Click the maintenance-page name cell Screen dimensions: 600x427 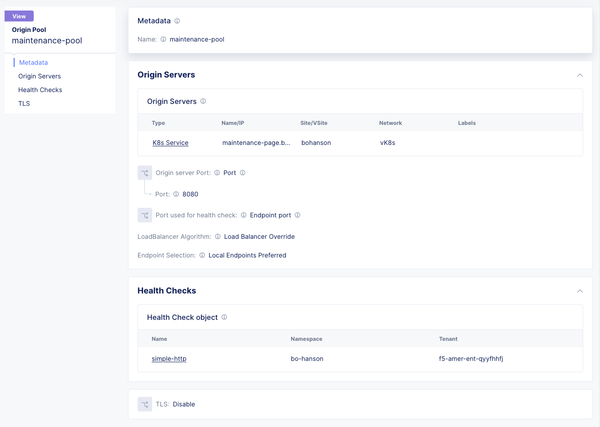(x=255, y=143)
